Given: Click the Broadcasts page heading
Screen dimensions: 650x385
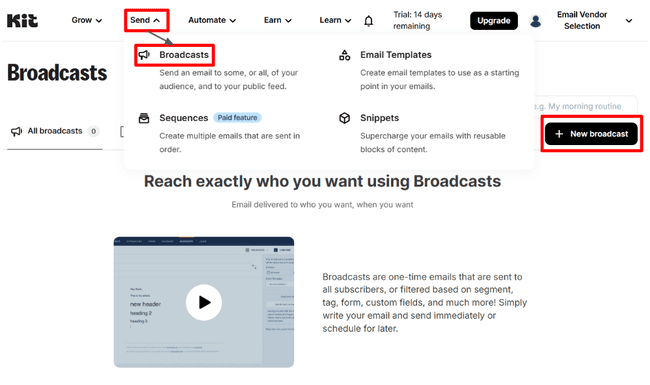Looking at the screenshot, I should 57,73.
